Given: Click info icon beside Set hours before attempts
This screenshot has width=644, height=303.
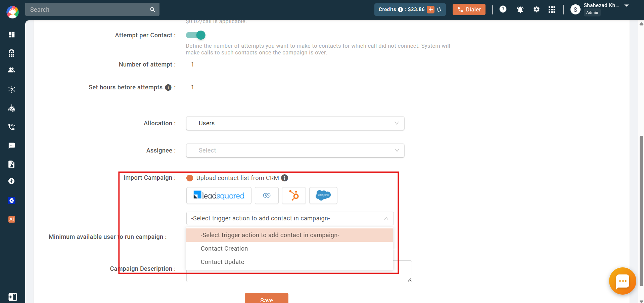Looking at the screenshot, I should pos(168,87).
